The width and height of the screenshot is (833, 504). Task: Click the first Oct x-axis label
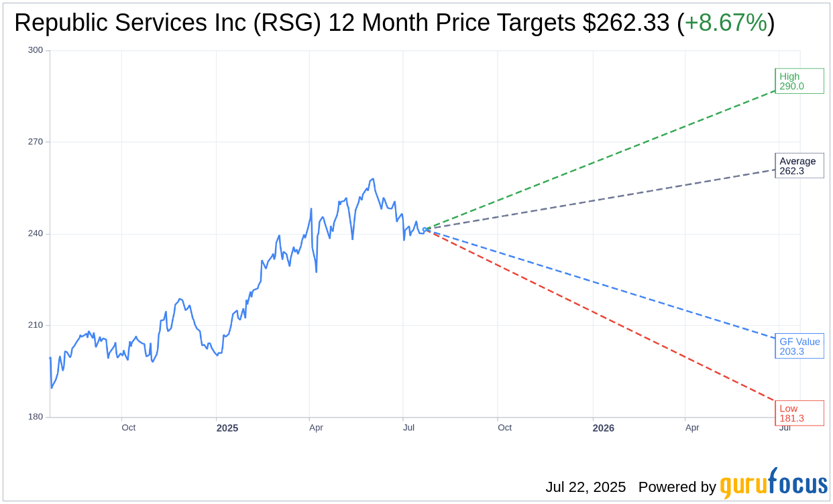128,428
